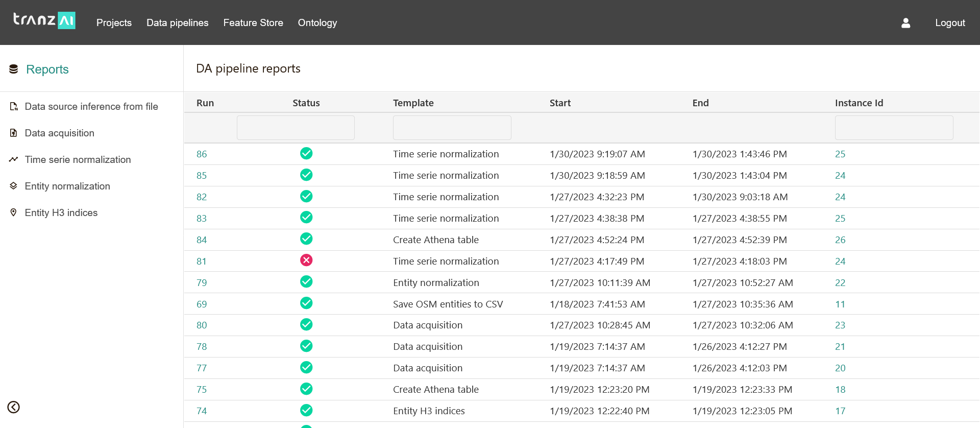
Task: Click 'Create Athena table' cell in run 75
Action: pyautogui.click(x=436, y=390)
